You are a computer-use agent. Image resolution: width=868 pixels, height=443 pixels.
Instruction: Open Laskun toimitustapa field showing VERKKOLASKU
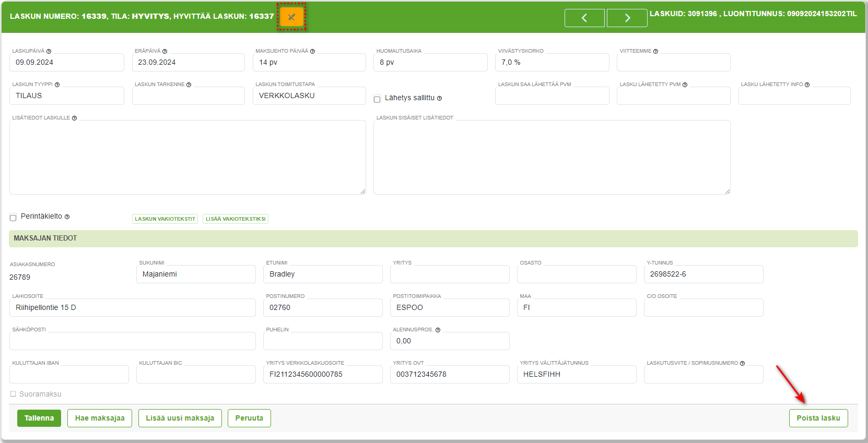tap(309, 95)
